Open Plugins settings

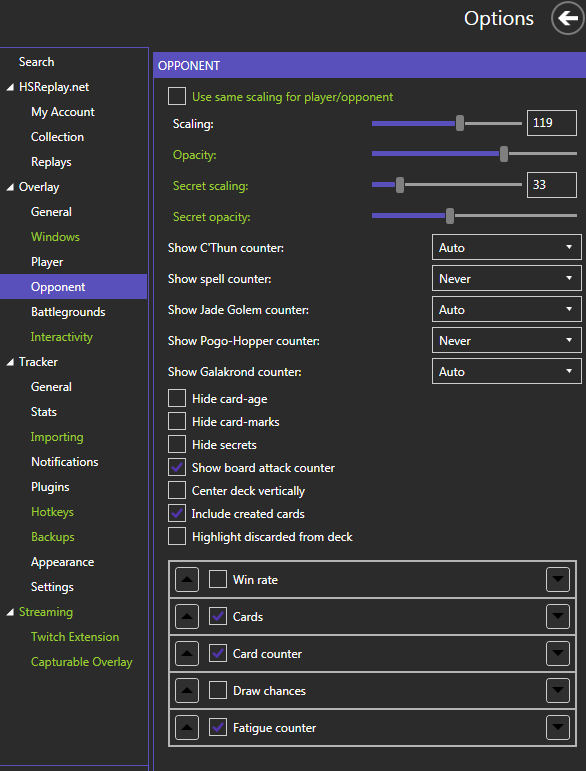point(50,487)
